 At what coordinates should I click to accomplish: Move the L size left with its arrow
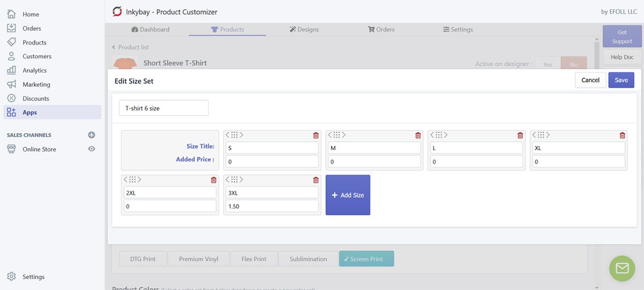pos(431,135)
